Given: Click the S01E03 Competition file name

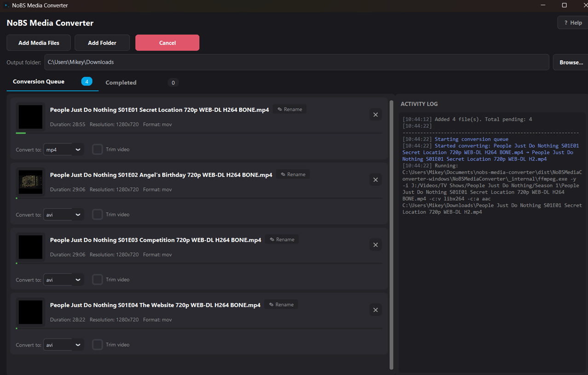Looking at the screenshot, I should tap(156, 240).
